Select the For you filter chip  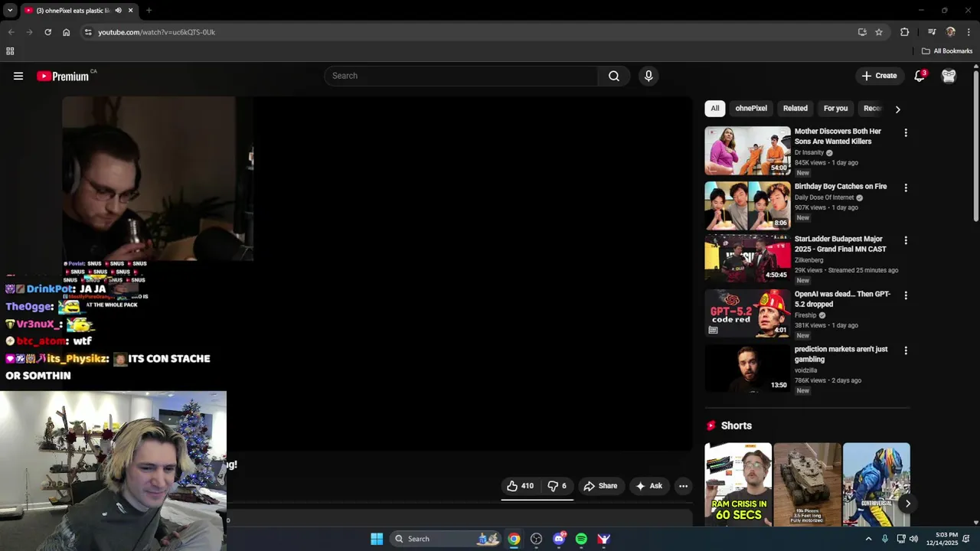pyautogui.click(x=835, y=108)
